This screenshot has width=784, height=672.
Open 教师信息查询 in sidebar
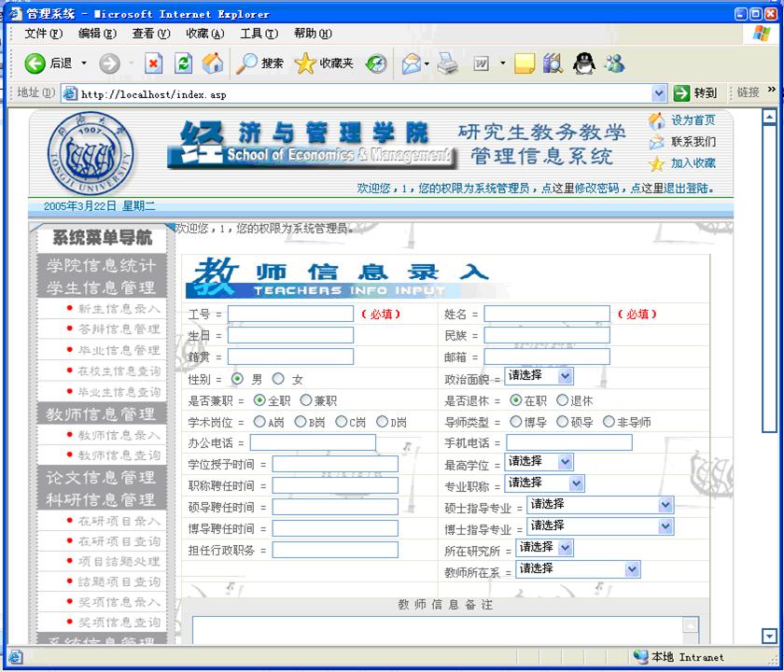119,455
